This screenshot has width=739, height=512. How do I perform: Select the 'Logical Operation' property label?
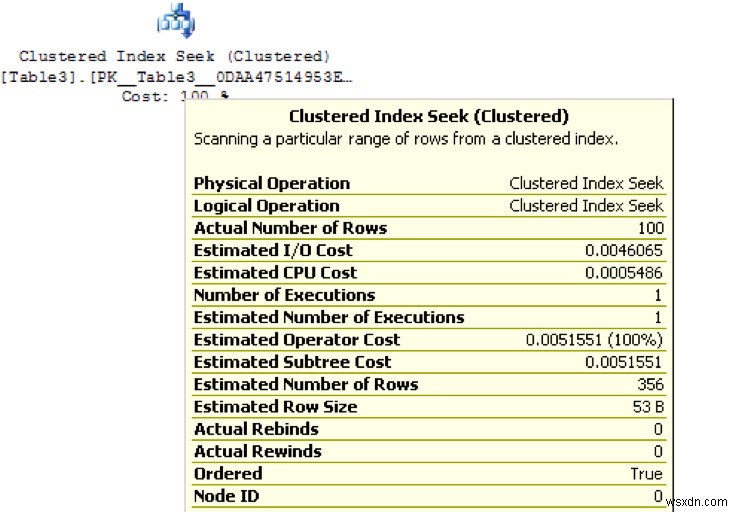click(267, 206)
